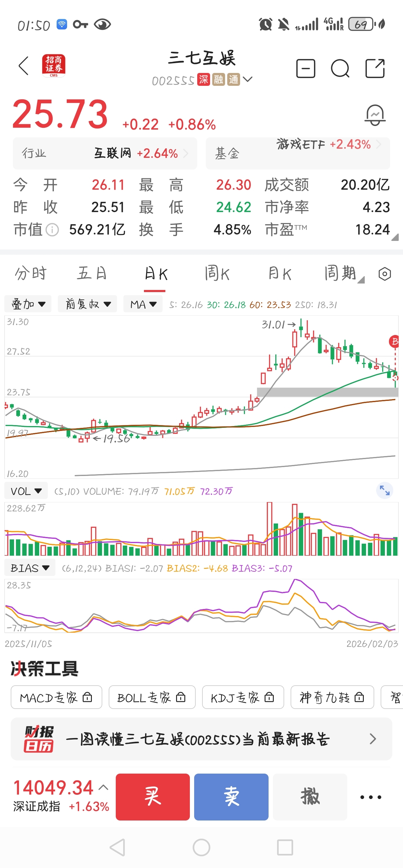Tap the 深证成指 index ticker
The width and height of the screenshot is (403, 868).
pos(61,796)
